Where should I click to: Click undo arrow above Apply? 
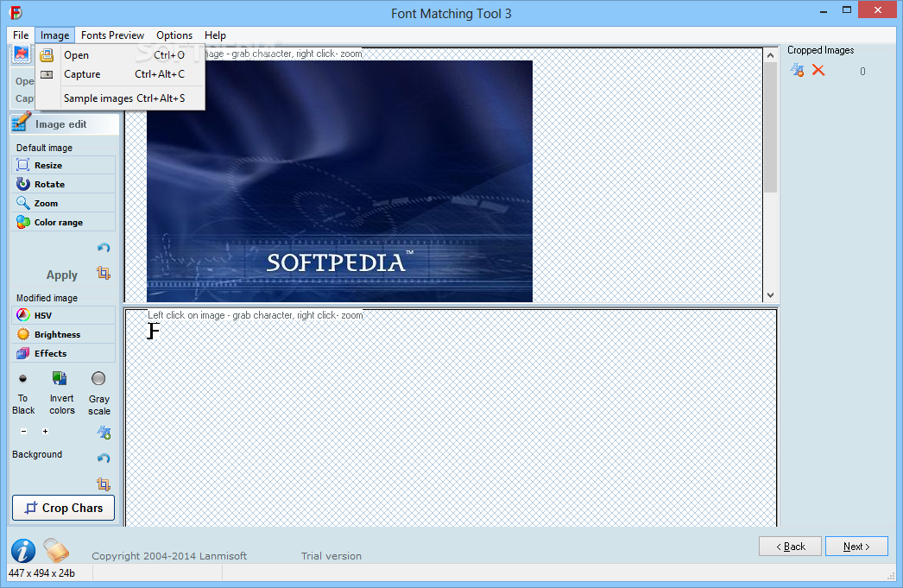(104, 248)
